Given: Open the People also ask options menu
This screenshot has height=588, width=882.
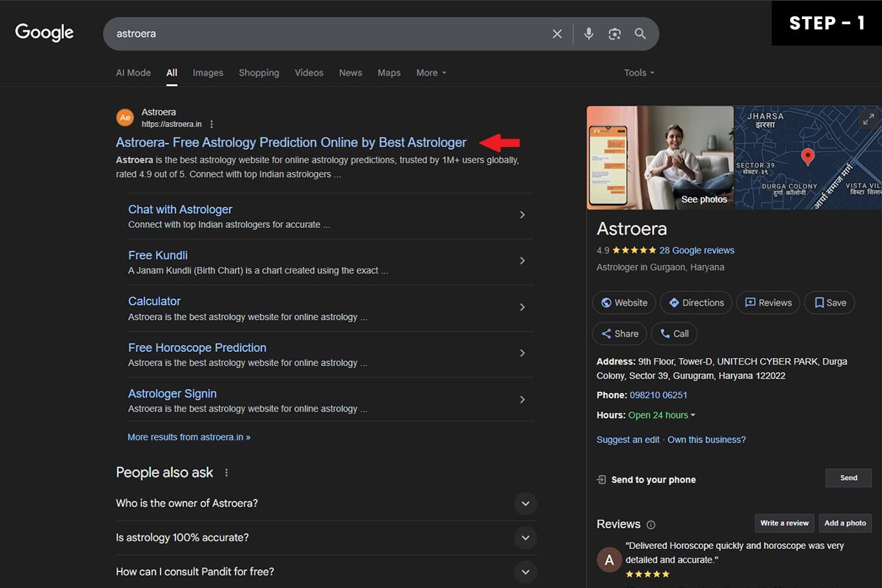Looking at the screenshot, I should pos(226,473).
